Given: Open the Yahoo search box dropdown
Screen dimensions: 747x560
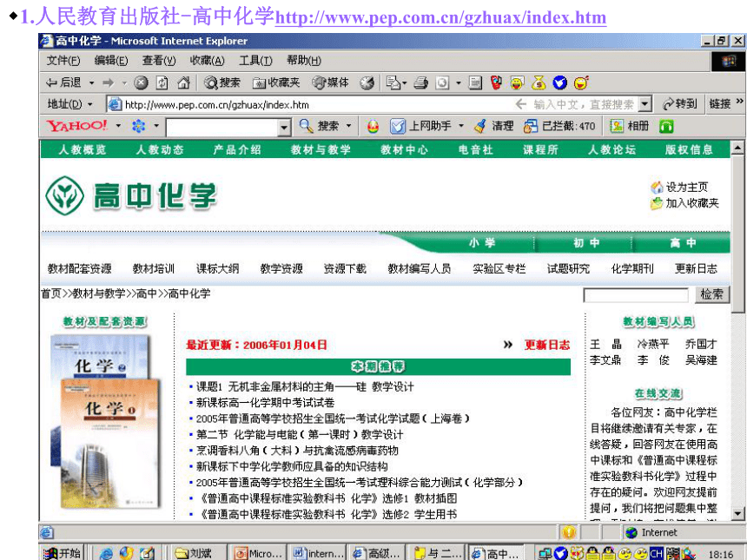Looking at the screenshot, I should 284,127.
